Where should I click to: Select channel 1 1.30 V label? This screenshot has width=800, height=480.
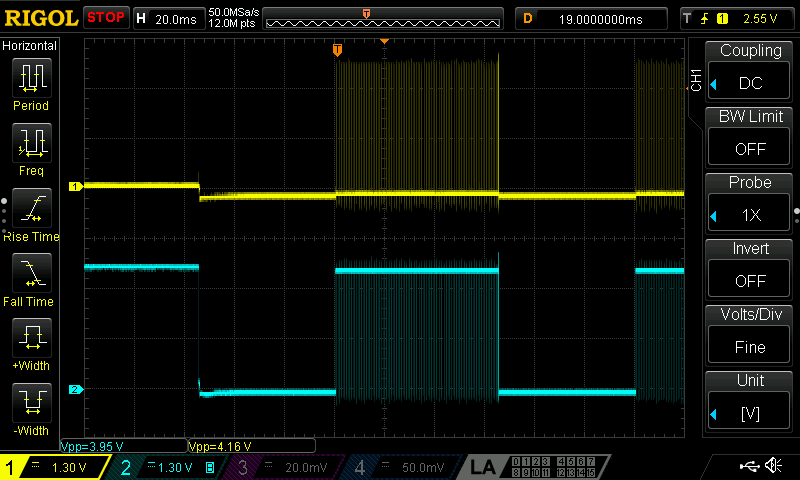(x=69, y=467)
